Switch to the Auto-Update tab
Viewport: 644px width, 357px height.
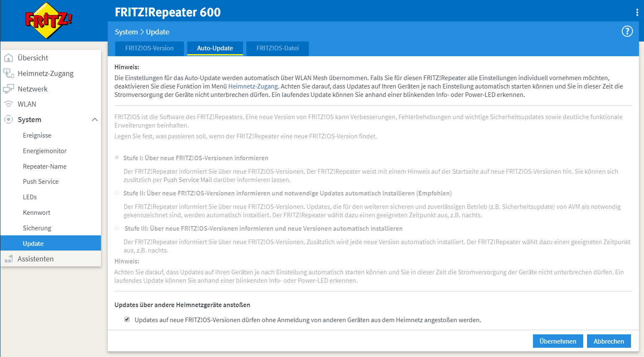pos(215,48)
